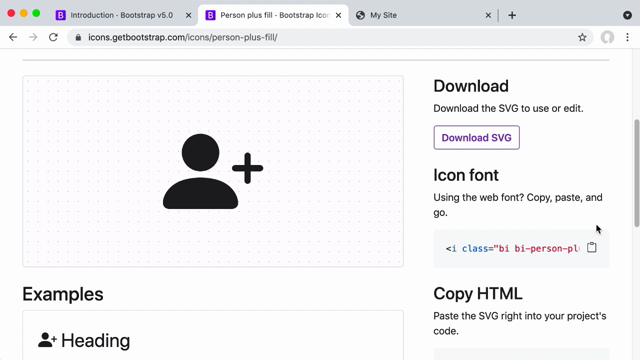Viewport: 640px width, 360px height.
Task: Click the large person-plus-fill icon preview
Action: tap(213, 171)
